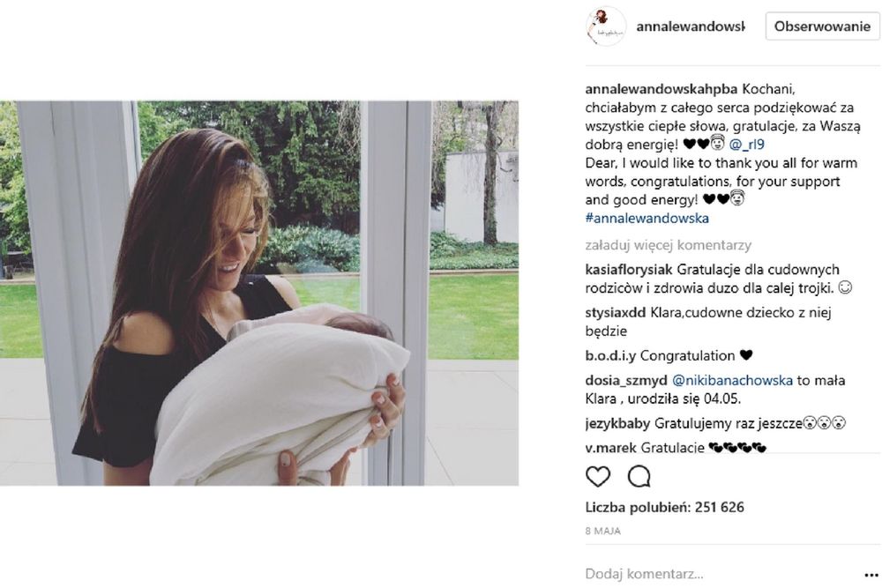
Task: Expand comments via załaduj więcej komentarzy
Action: [668, 245]
